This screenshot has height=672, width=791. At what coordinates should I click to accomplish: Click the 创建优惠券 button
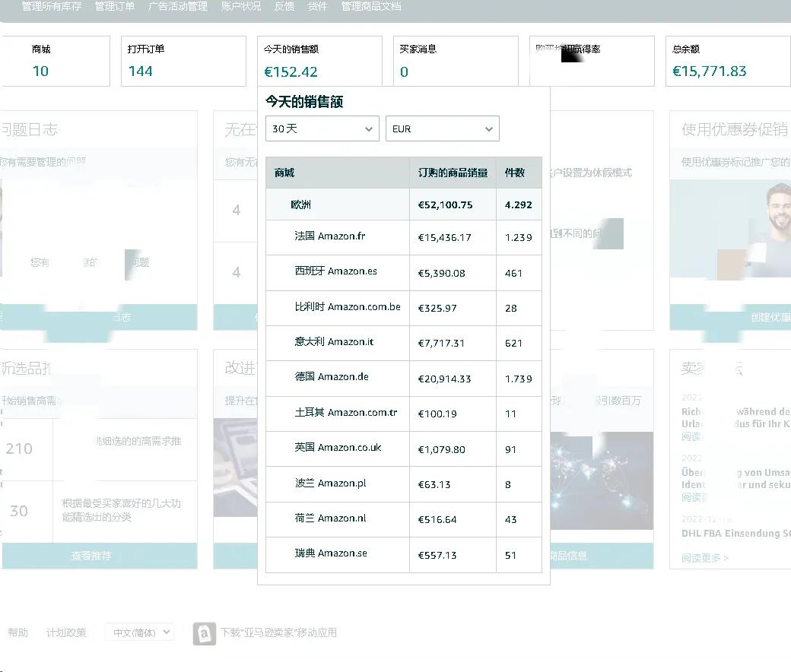(764, 318)
